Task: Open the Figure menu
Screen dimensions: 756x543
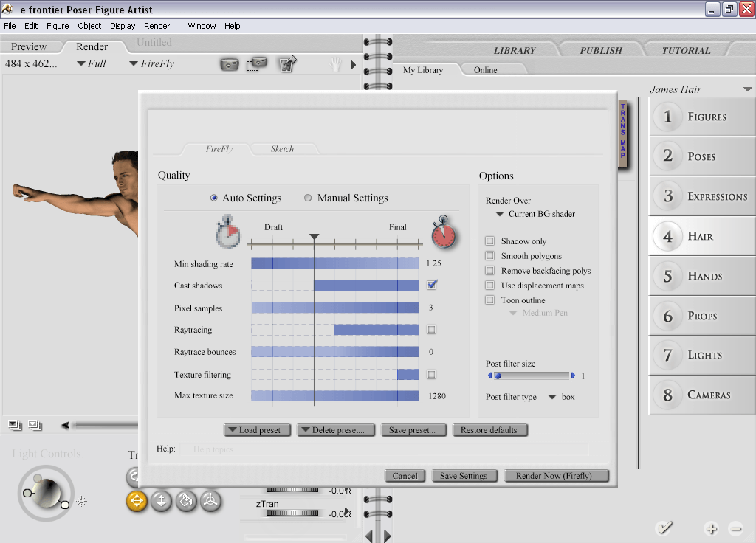Action: [58, 26]
